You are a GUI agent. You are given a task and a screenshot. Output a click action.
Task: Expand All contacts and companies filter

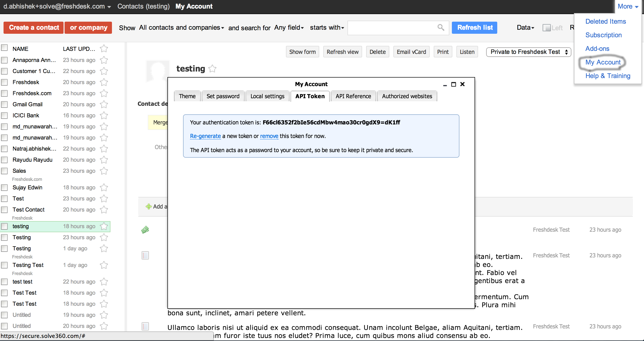(182, 27)
